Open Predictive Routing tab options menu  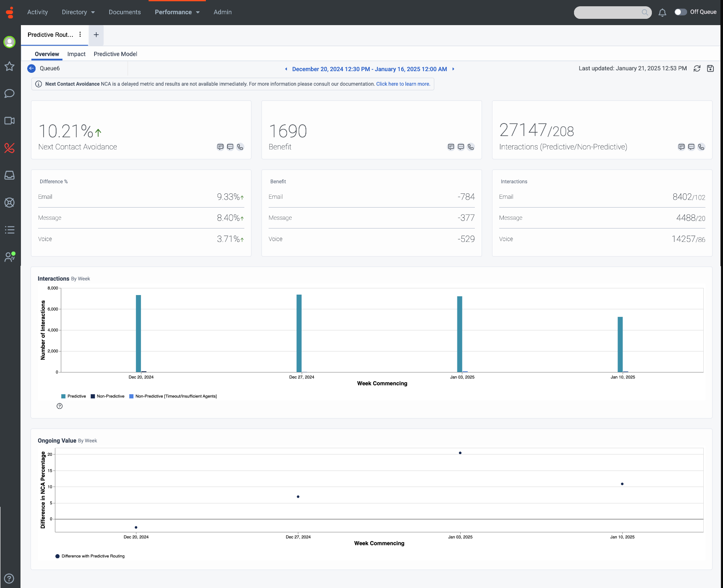point(80,35)
